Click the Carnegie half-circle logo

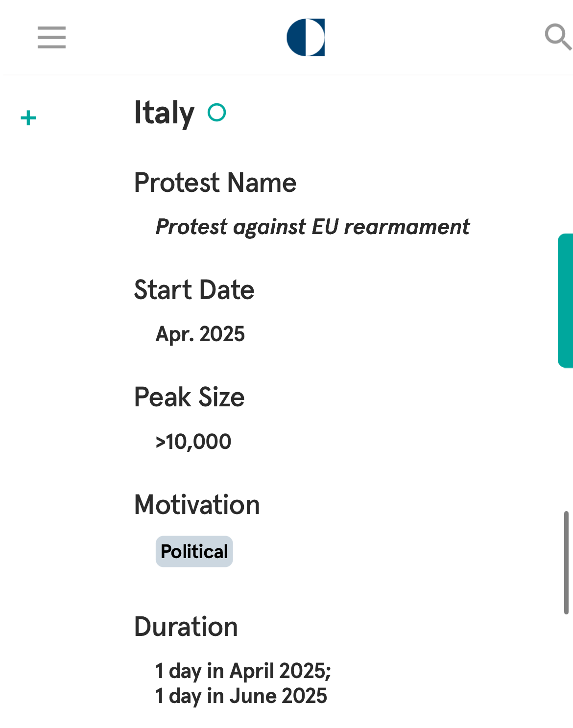pos(306,38)
